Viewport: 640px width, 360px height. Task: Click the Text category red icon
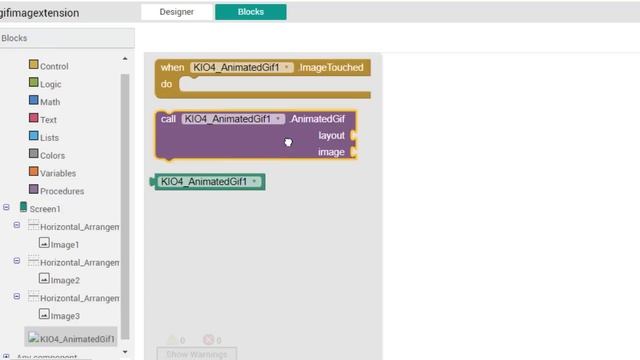(x=33, y=118)
